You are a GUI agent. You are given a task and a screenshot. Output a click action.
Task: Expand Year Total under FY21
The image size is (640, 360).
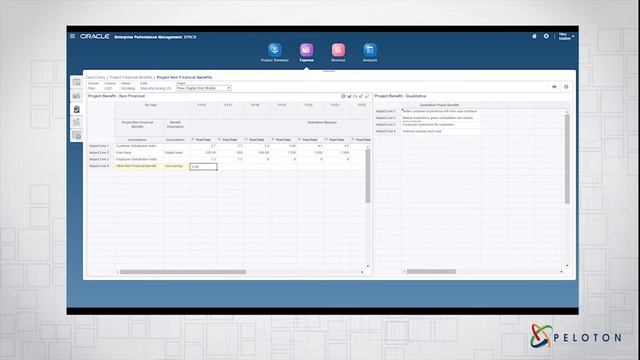click(326, 140)
